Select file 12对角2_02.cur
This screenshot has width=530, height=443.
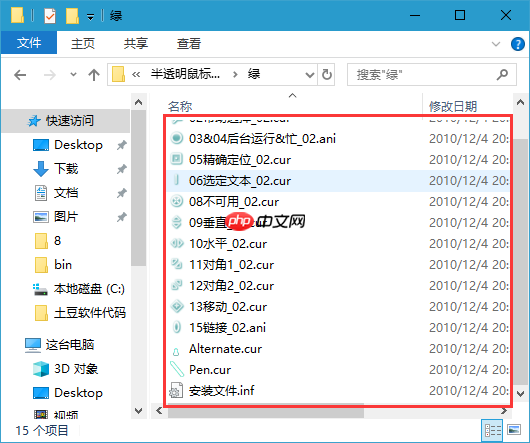(231, 286)
